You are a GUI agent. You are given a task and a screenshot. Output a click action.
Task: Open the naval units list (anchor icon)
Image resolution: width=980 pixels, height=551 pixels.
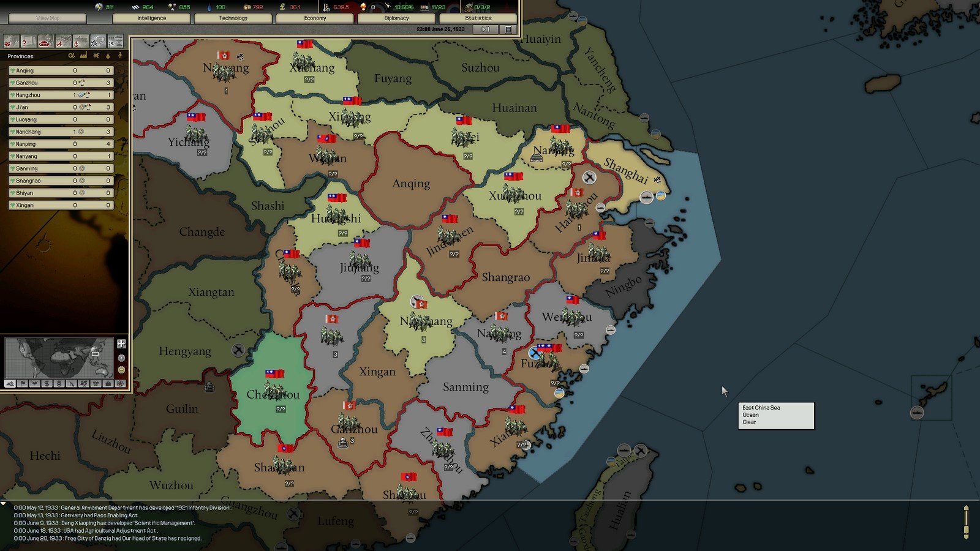[81, 41]
